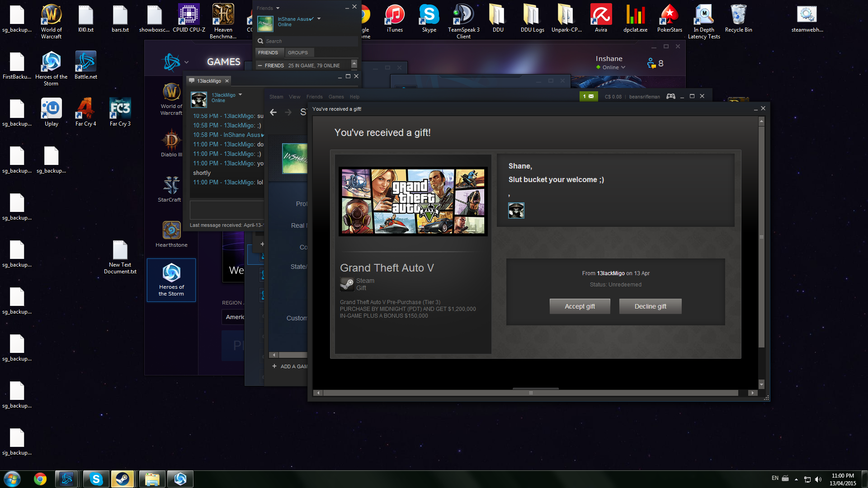
Task: Open InShane Asus status dropdown arrow
Action: point(319,19)
